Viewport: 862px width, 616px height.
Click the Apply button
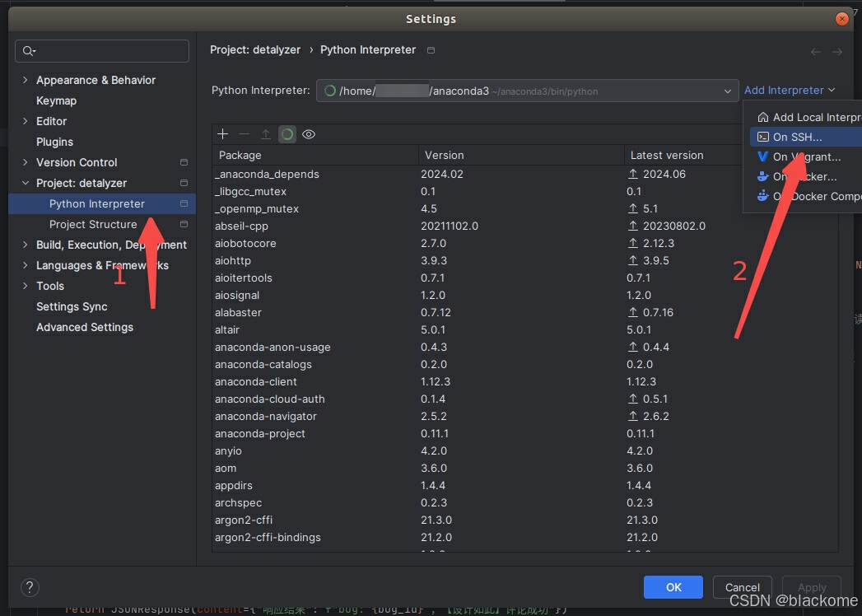(812, 587)
